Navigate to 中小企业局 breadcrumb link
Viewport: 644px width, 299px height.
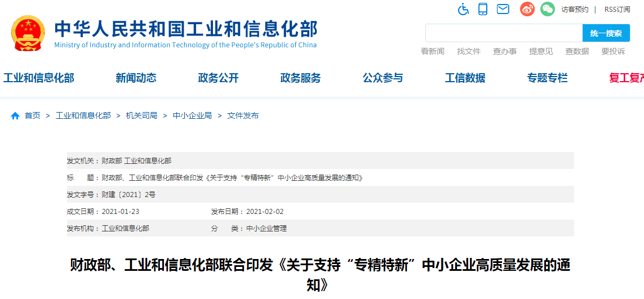point(192,115)
